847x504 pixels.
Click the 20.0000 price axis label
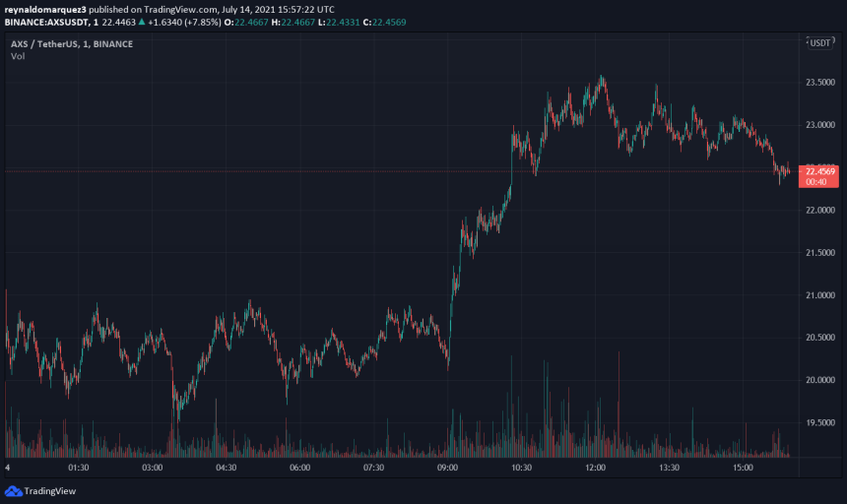(820, 380)
